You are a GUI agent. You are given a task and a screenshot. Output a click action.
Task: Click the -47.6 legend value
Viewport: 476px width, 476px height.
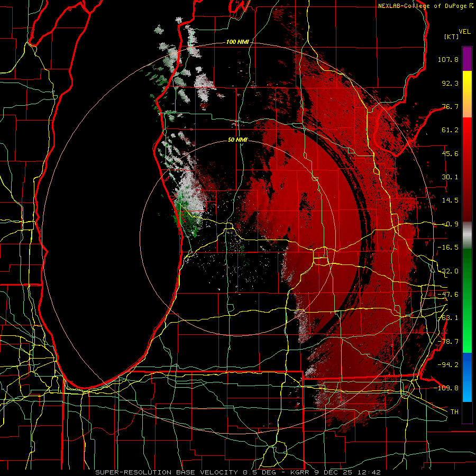point(448,295)
